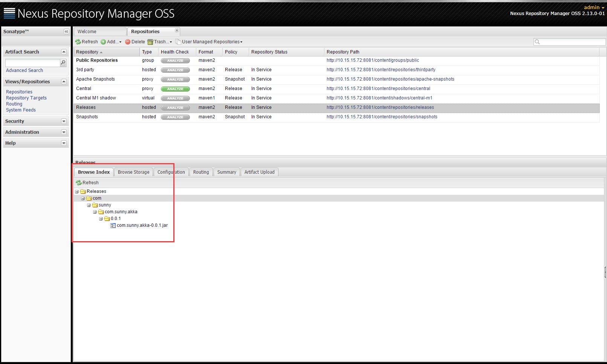Switch to Artifact Upload tab
This screenshot has height=364, width=607.
pos(259,172)
